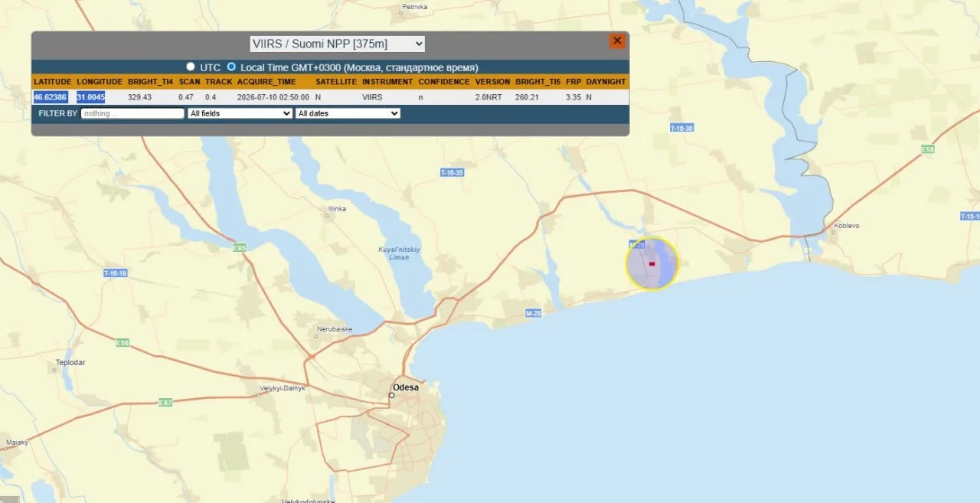Screen dimensions: 980x503
Task: Click the Odesa city marker dot
Action: [391, 396]
